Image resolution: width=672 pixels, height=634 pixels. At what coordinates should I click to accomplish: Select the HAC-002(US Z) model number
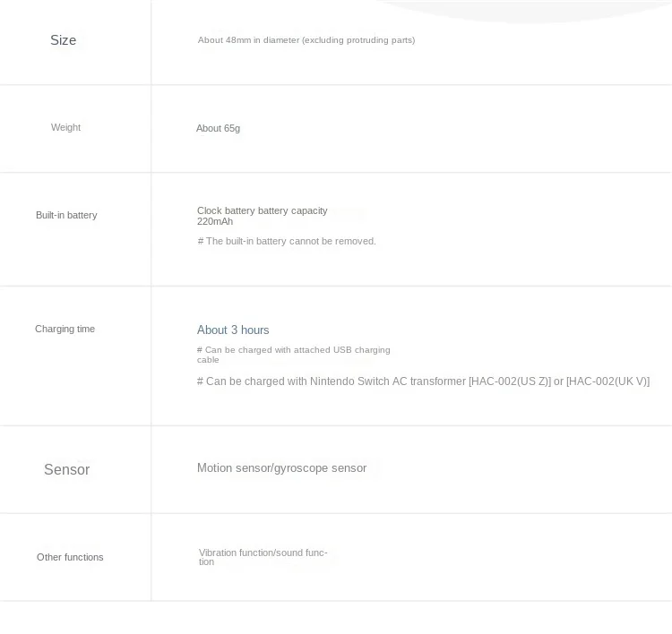pos(510,381)
